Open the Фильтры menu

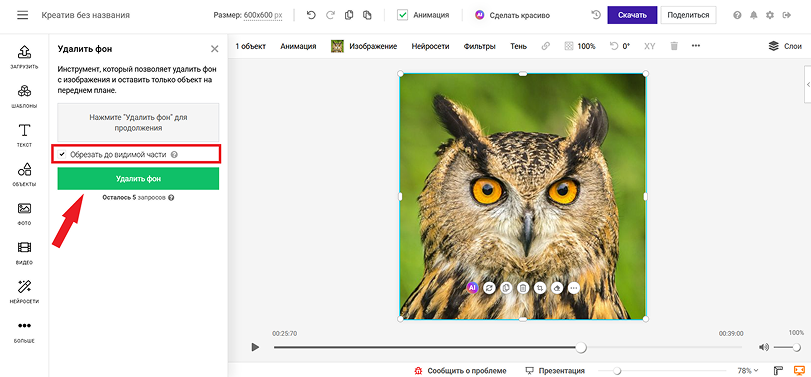(479, 46)
